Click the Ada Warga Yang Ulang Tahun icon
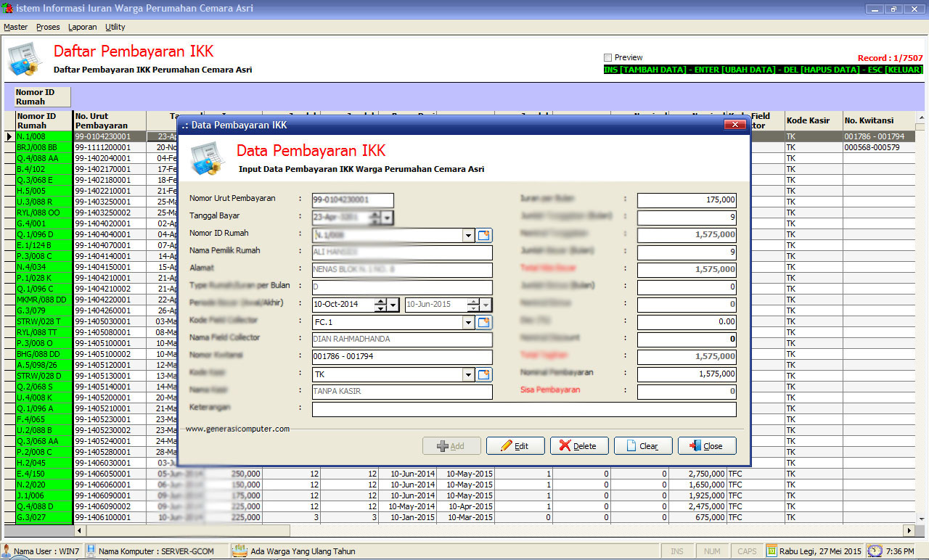 click(x=240, y=551)
